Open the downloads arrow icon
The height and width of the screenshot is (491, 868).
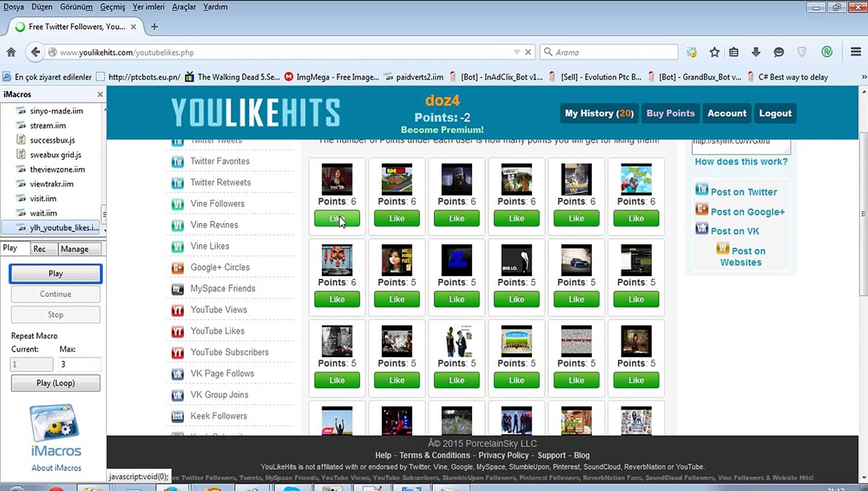(x=756, y=52)
